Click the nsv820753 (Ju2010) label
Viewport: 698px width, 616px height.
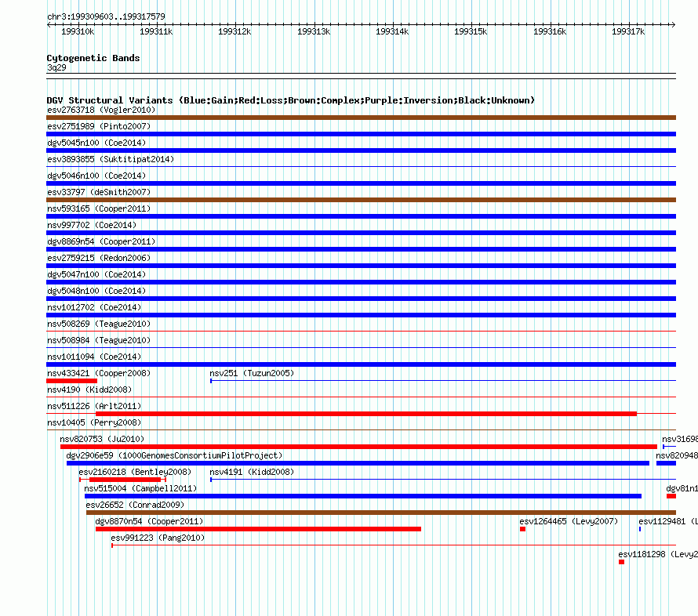coord(102,439)
